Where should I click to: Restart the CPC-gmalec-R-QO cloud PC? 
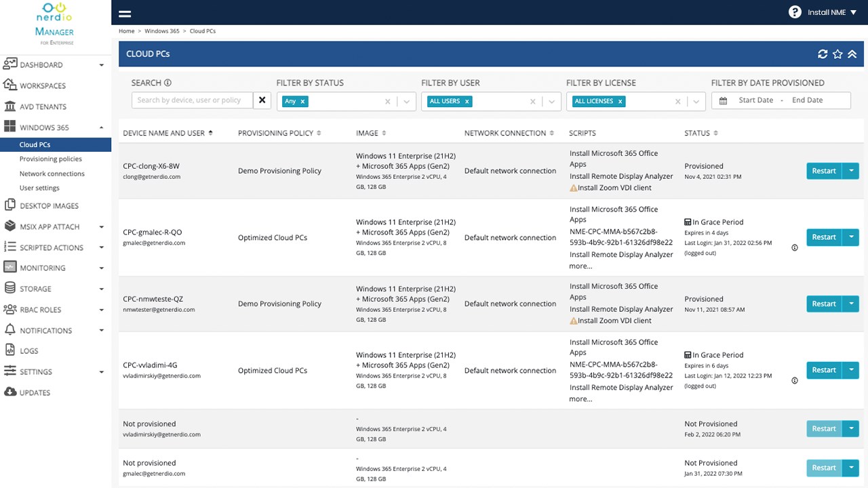point(824,237)
